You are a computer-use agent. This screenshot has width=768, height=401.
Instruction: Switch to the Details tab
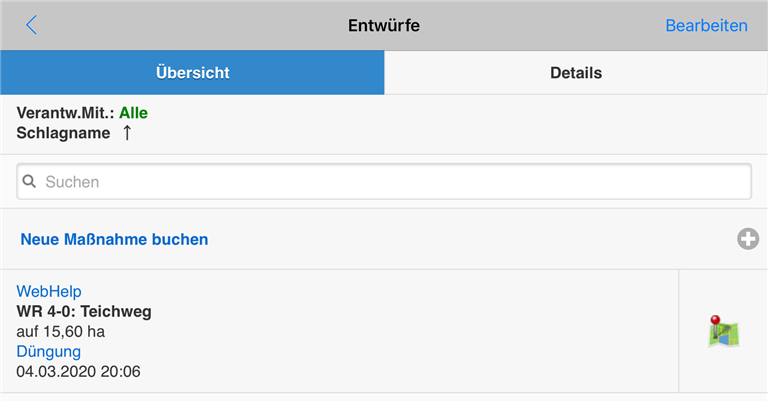576,73
